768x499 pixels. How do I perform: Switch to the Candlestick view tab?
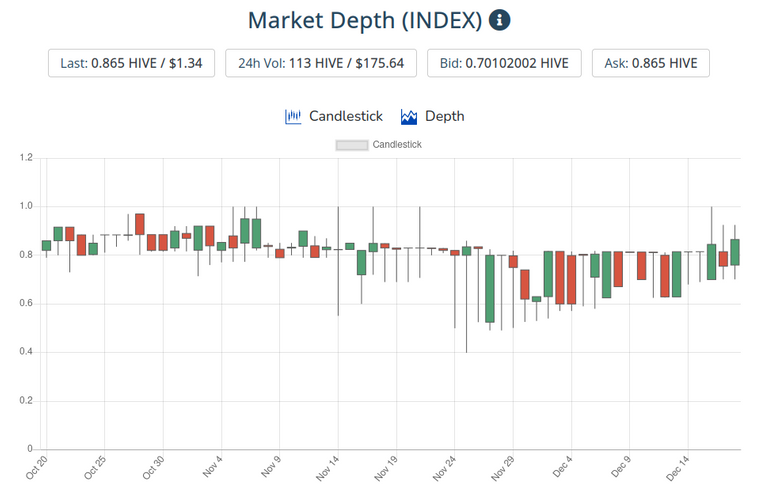click(x=334, y=117)
